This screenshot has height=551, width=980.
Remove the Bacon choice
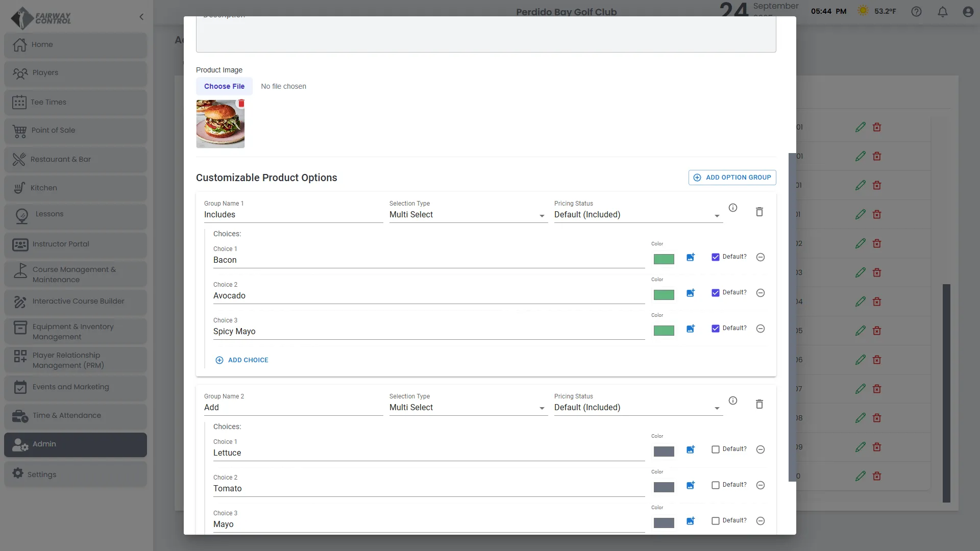click(x=760, y=257)
